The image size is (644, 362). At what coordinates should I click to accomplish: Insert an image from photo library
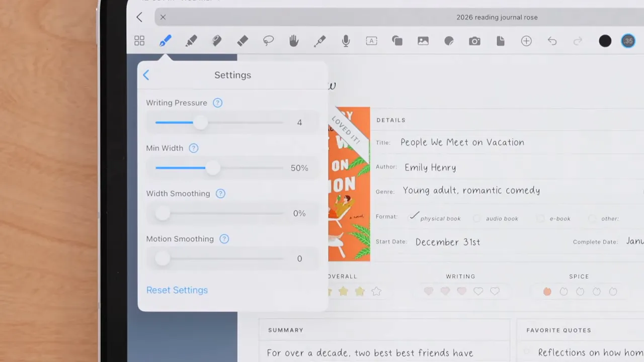coord(423,41)
